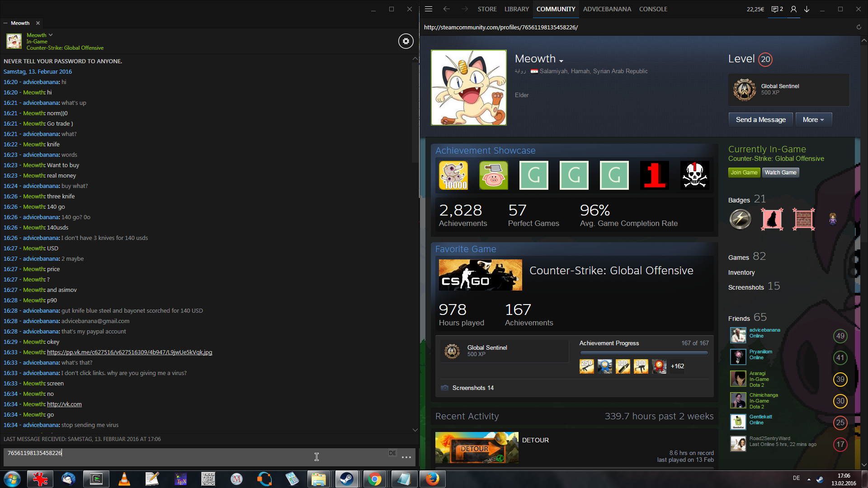Open the chat messages indicator icon
868x488 pixels.
777,9
